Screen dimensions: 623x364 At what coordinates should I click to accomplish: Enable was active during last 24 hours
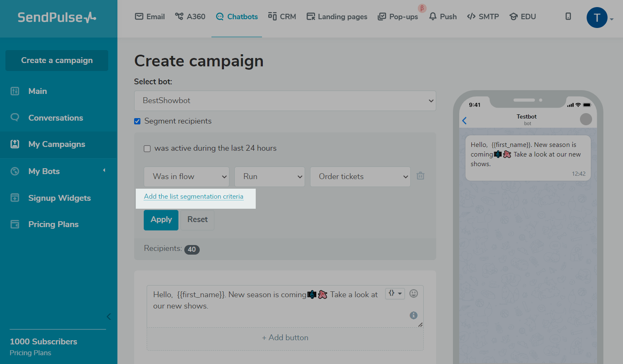(147, 149)
